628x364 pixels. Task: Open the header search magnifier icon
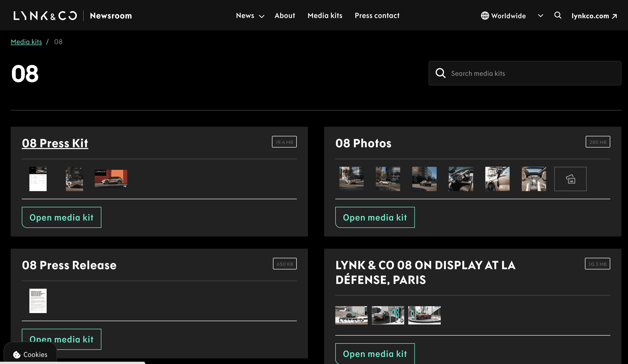tap(558, 15)
